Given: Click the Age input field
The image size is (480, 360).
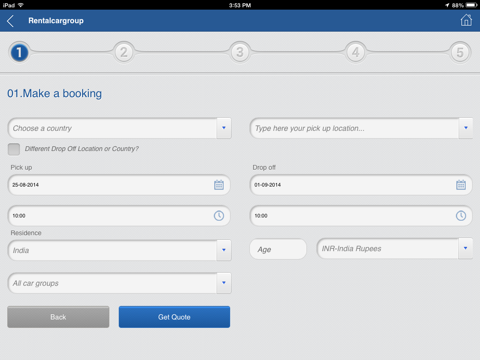Looking at the screenshot, I should (278, 249).
